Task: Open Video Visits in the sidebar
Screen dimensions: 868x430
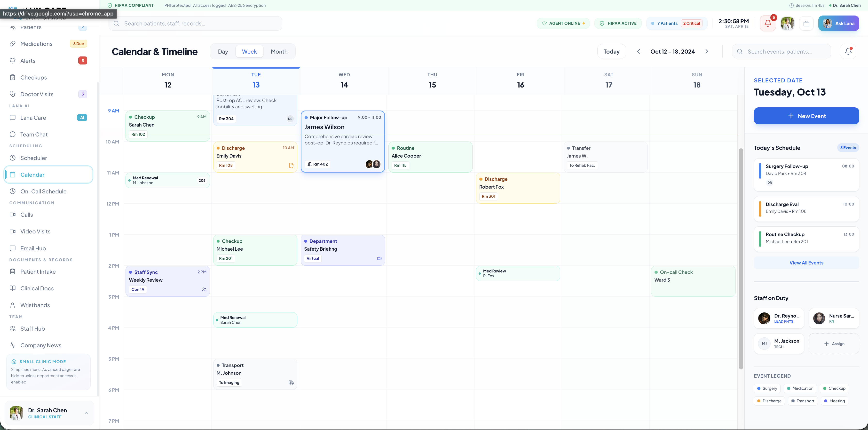Action: coord(48,231)
